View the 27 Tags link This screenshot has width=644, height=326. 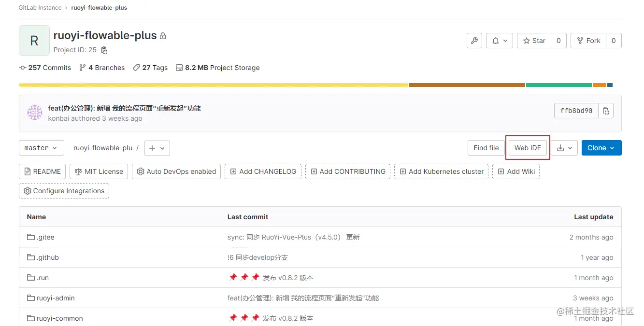[150, 68]
